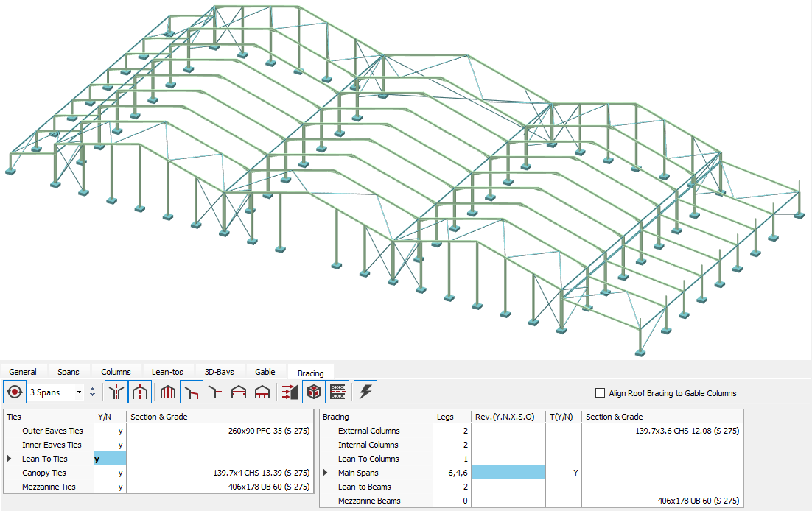Click the valley column frame icon
This screenshot has height=511, width=812.
click(x=116, y=392)
